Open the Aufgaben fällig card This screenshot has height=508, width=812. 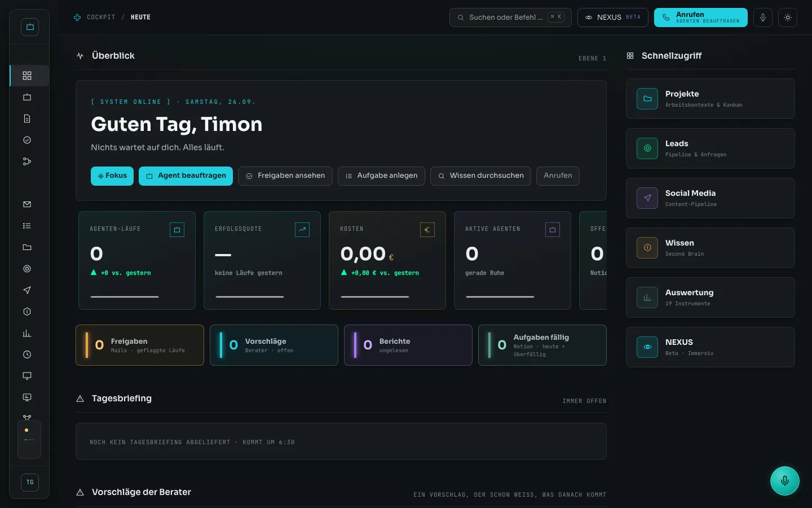pyautogui.click(x=542, y=345)
